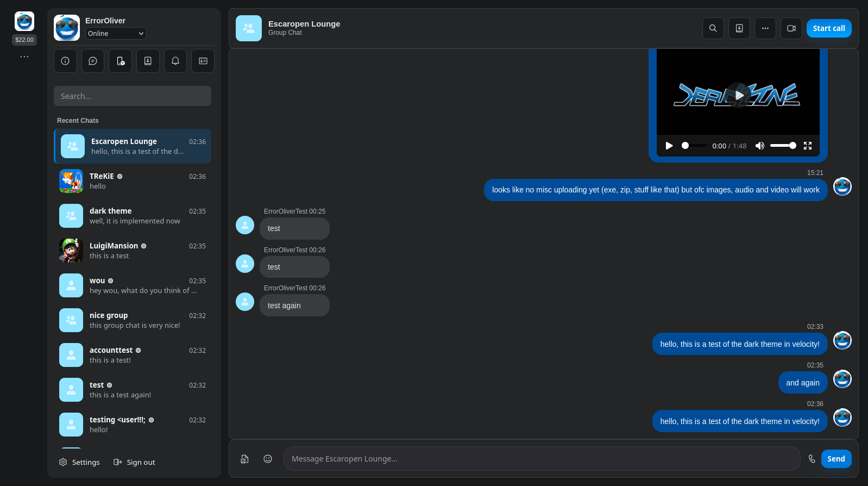868x486 pixels.
Task: Adjust the video volume slider
Action: point(783,146)
